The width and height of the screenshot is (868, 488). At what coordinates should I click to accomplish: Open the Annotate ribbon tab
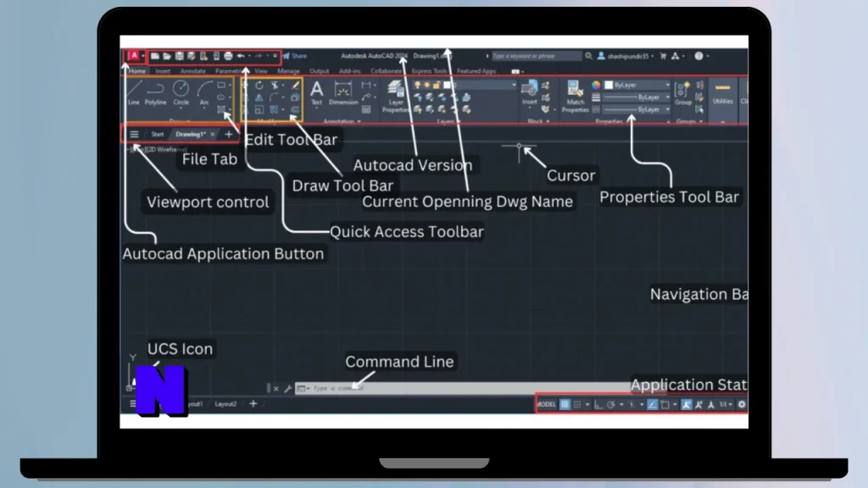[192, 71]
